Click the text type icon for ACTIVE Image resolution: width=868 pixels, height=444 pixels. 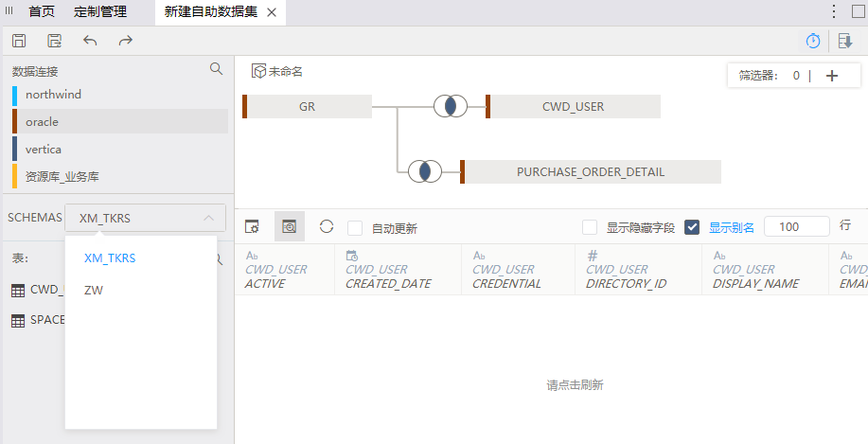pyautogui.click(x=252, y=256)
